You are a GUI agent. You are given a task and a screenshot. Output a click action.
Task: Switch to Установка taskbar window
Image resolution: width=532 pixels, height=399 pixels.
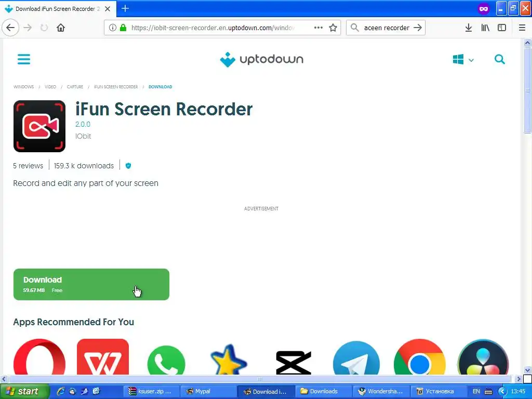click(438, 392)
